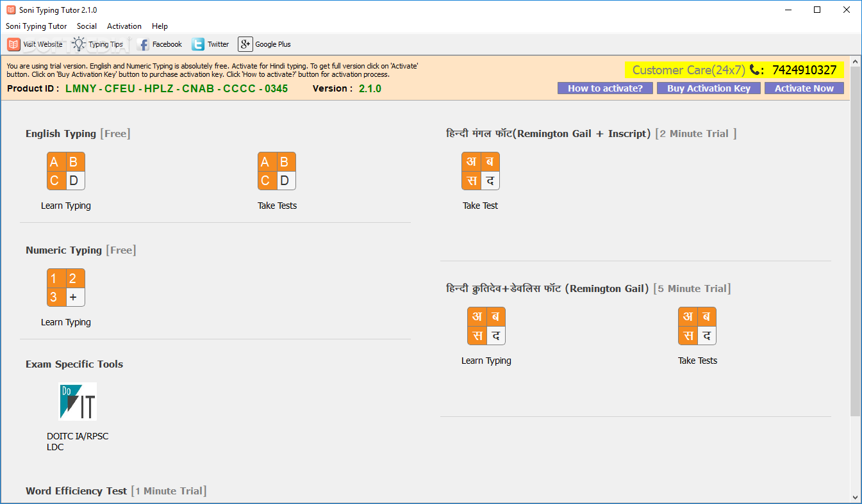
Task: Click the Numeric Typing [Free] heading
Action: tap(81, 250)
